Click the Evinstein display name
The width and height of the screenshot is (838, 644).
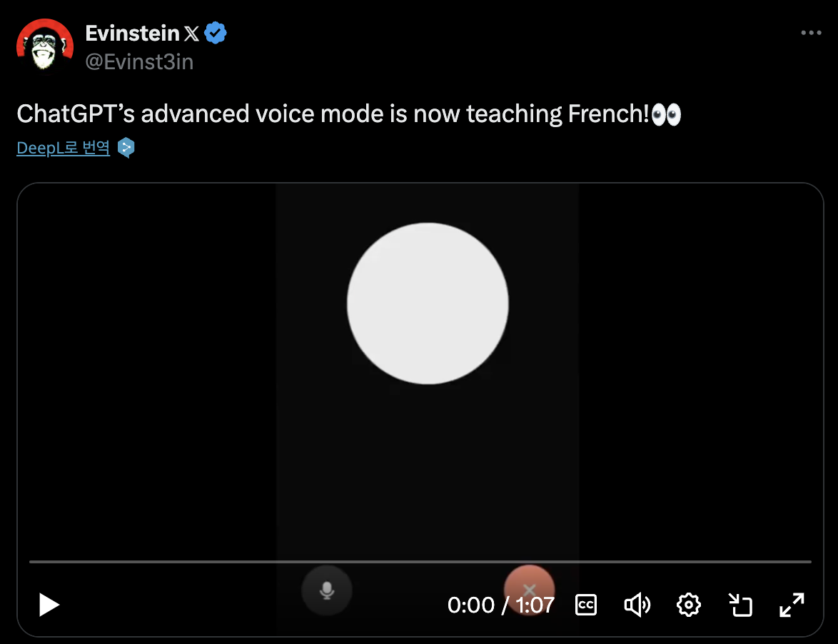[x=132, y=33]
